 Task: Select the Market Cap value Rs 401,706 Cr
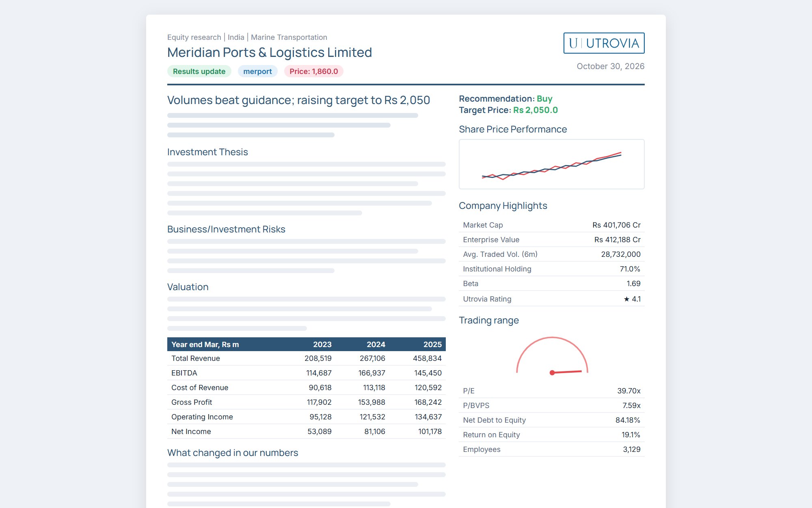coord(616,225)
